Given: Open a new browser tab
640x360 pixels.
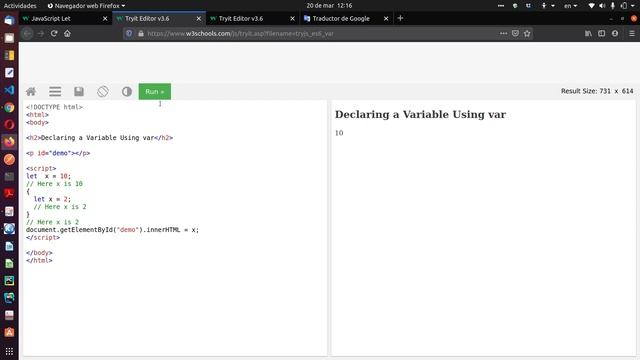Looking at the screenshot, I should pos(400,18).
